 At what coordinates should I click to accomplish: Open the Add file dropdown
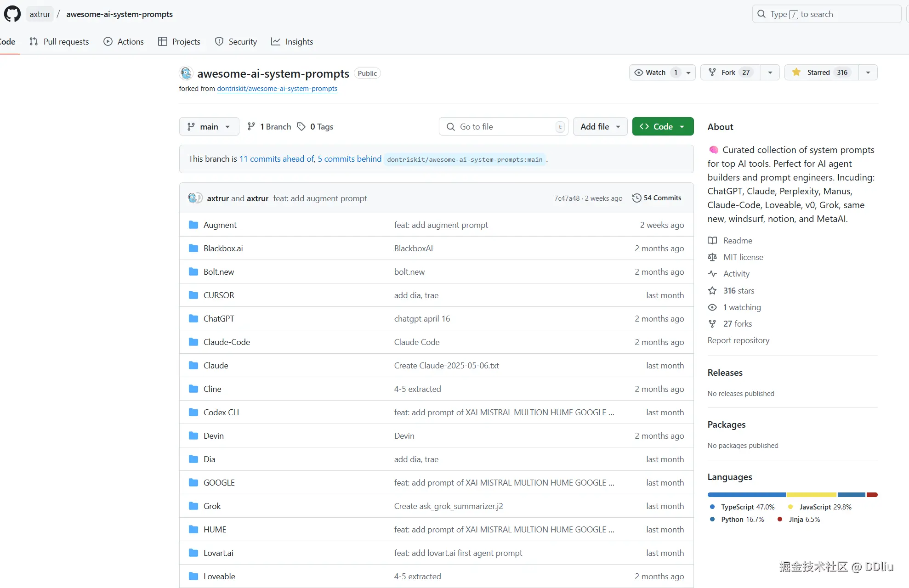pyautogui.click(x=600, y=127)
